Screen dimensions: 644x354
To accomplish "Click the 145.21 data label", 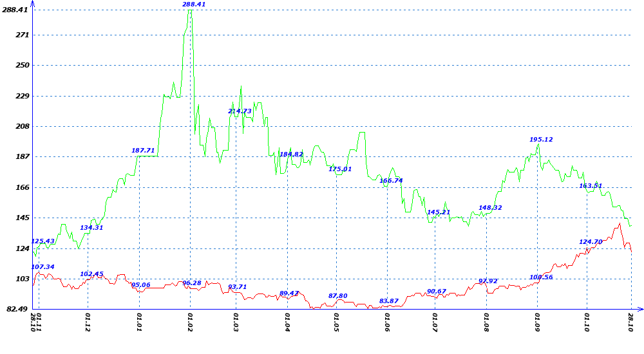I will 439,213.
